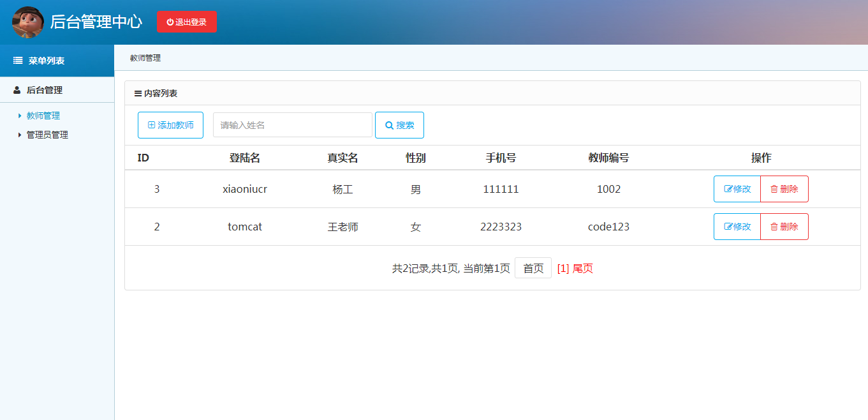Click the gender cell 男
This screenshot has width=868, height=420.
pos(416,189)
